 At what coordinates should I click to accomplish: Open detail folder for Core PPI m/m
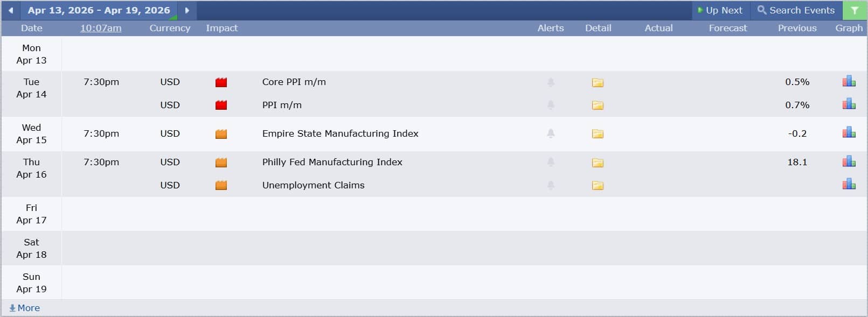coord(598,82)
